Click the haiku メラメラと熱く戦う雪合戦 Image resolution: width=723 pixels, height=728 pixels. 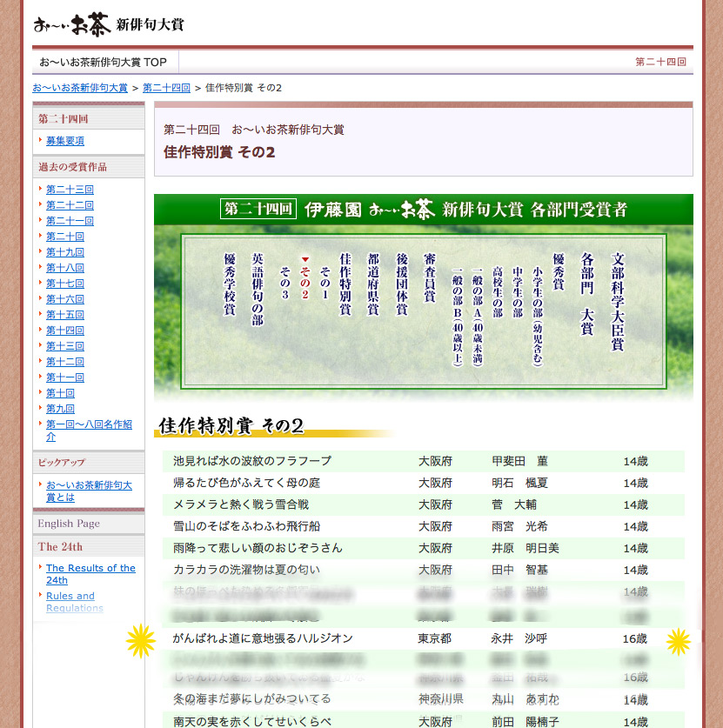point(241,504)
